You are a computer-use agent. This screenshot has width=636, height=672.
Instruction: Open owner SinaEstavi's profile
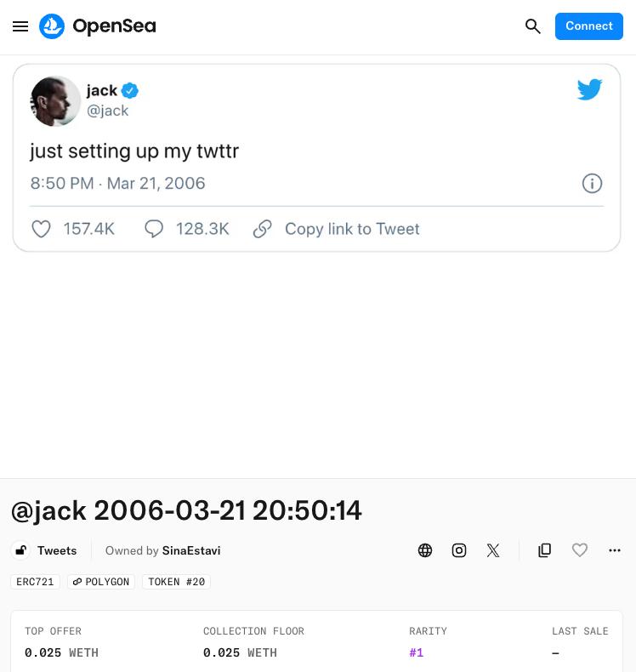point(191,550)
